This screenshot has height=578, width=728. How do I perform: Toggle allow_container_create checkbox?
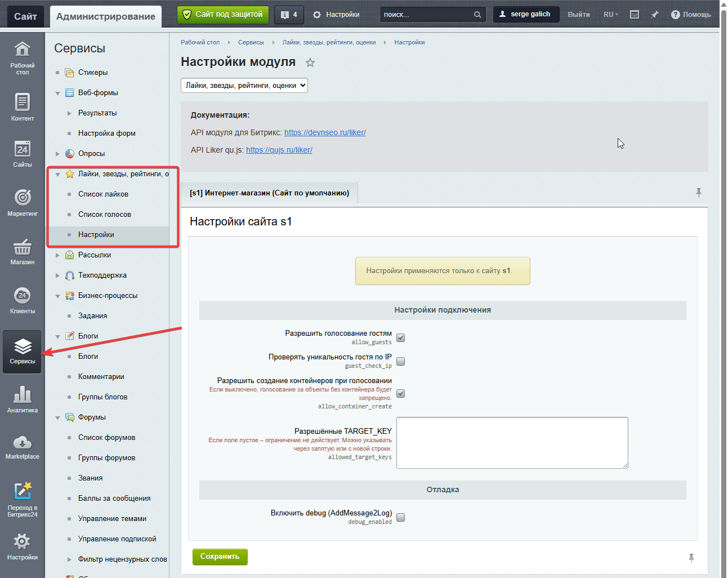point(401,394)
